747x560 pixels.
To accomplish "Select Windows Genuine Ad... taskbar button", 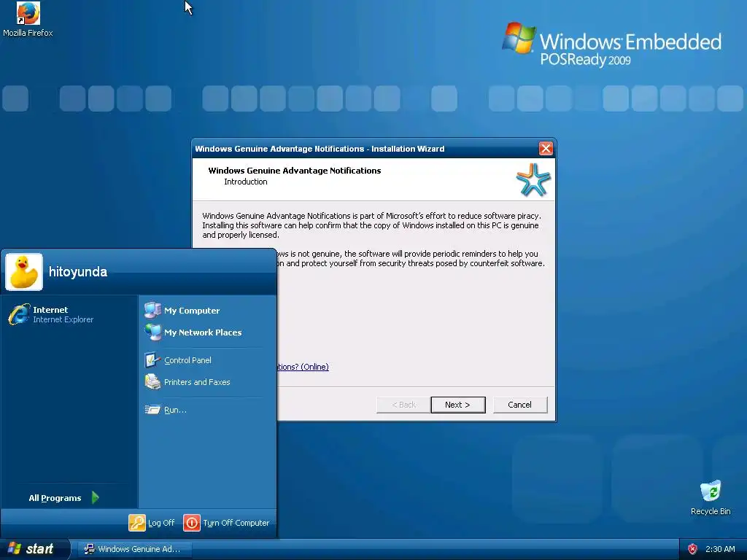I will tap(135, 549).
